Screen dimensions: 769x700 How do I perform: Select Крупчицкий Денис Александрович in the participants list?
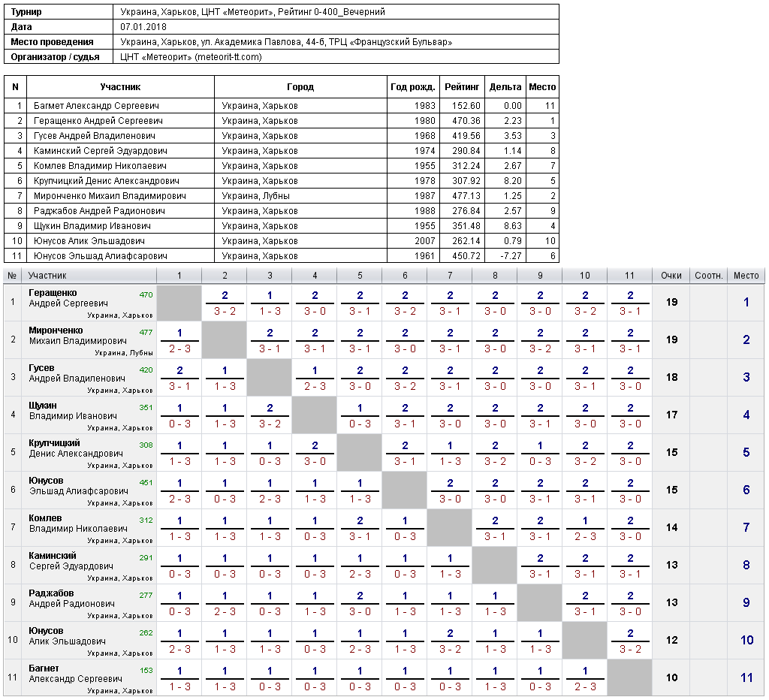[107, 181]
